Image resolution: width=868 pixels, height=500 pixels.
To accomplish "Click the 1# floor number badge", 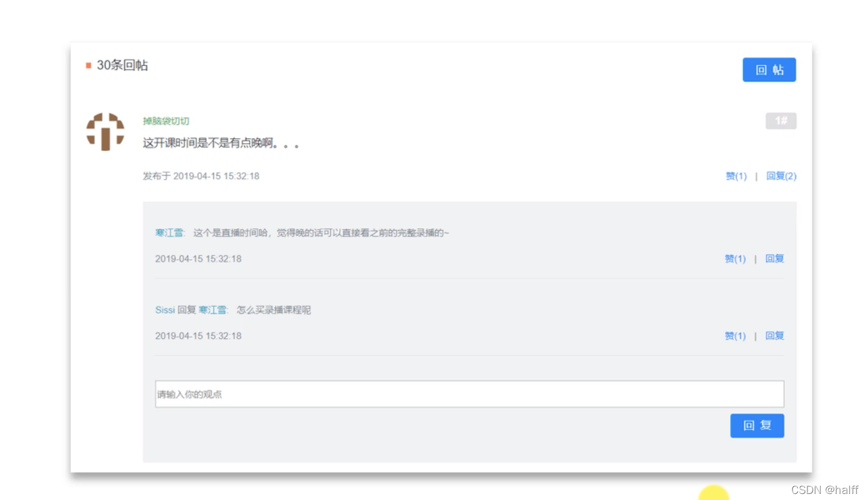I will coord(781,121).
